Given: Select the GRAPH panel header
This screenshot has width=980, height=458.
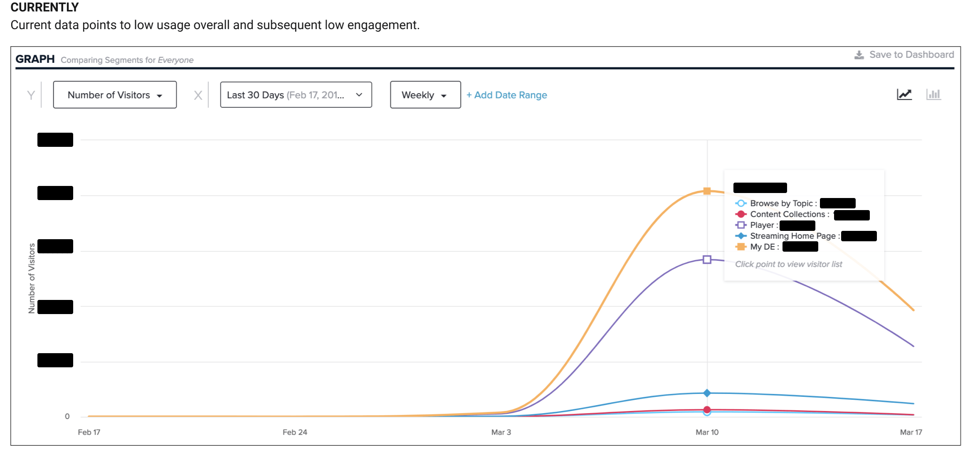Looking at the screenshot, I should [x=35, y=58].
